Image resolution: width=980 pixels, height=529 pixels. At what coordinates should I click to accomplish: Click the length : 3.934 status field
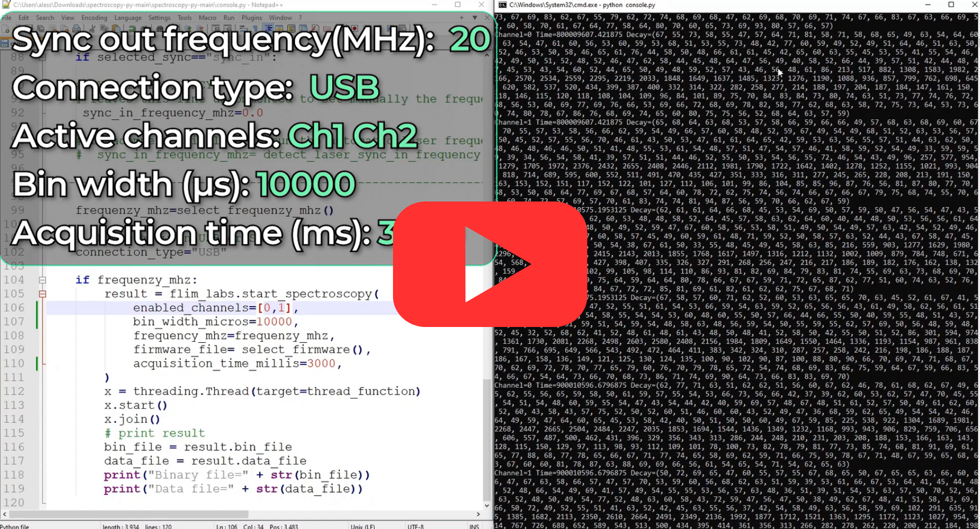tap(120, 526)
